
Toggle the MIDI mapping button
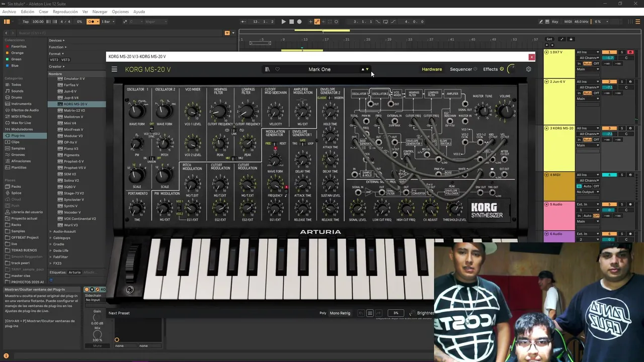tap(568, 22)
